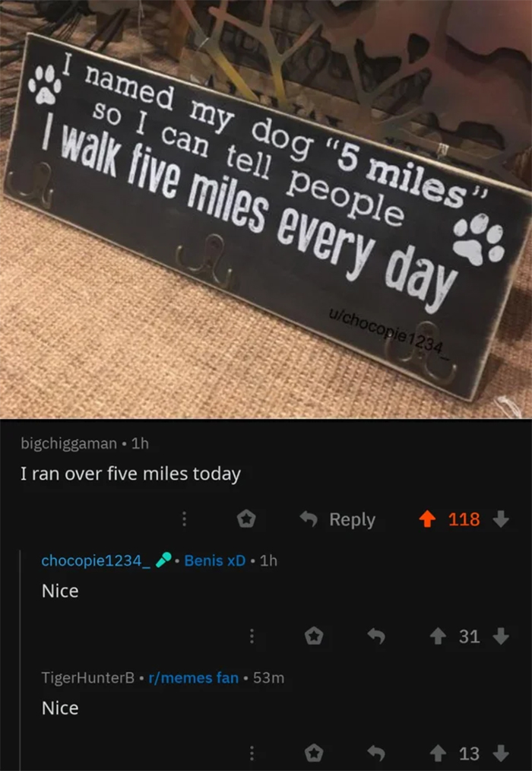Upvote TigerHunterB's Nice comment
Viewport: 532px width, 771px height.
pos(438,754)
